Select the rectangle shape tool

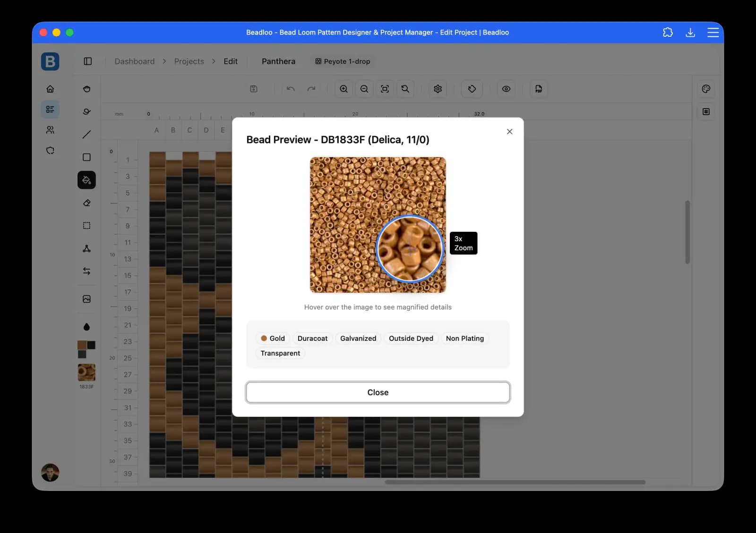pyautogui.click(x=86, y=157)
